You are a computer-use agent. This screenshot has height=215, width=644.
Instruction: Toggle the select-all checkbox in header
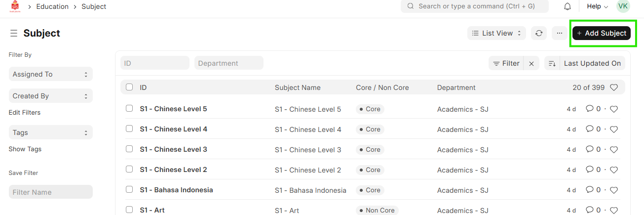tap(129, 87)
